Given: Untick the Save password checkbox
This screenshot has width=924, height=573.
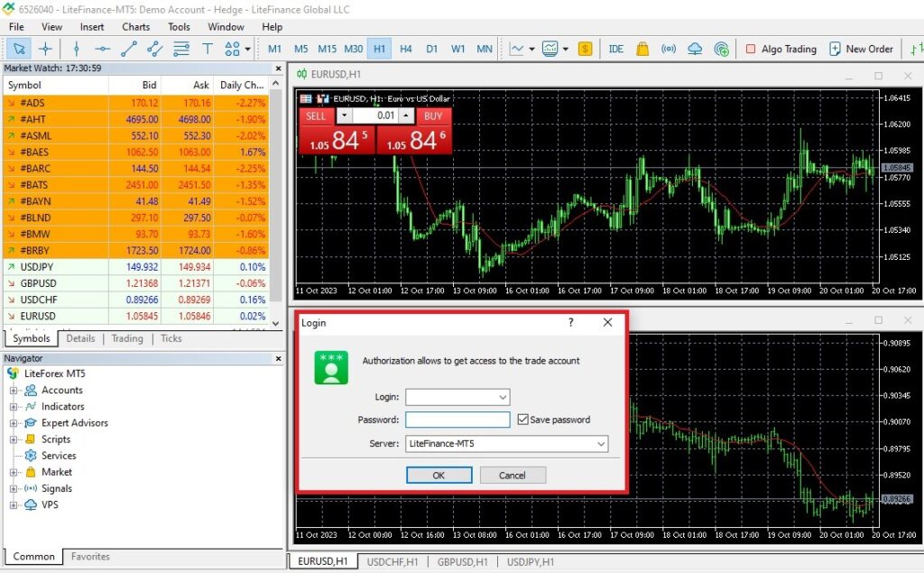Looking at the screenshot, I should click(523, 420).
